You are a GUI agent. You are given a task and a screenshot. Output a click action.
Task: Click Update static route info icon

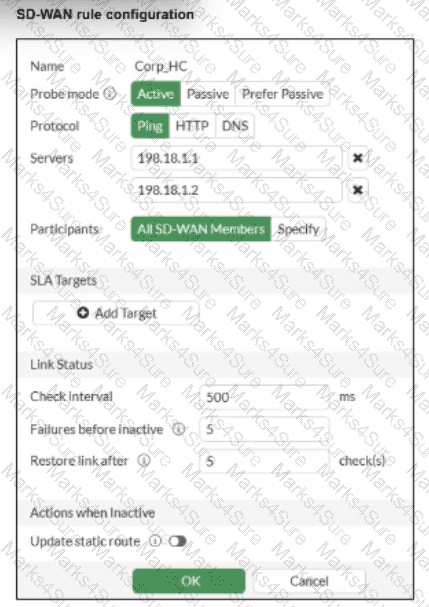pyautogui.click(x=155, y=541)
